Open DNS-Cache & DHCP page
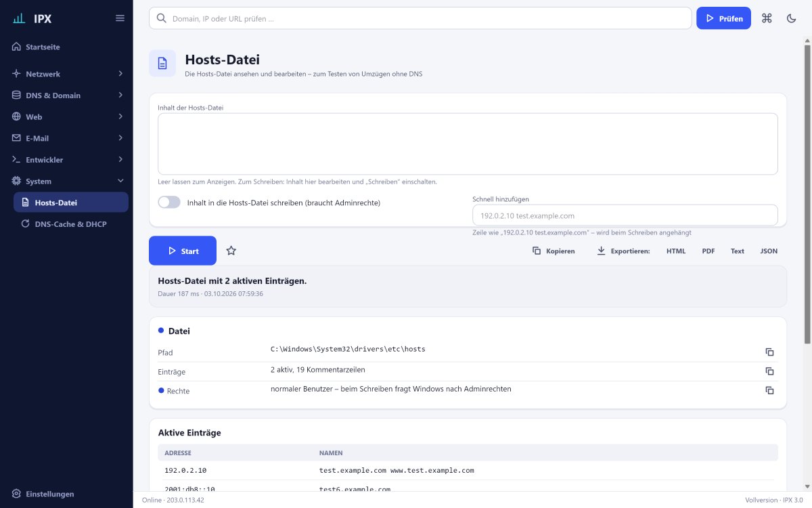The height and width of the screenshot is (508, 812). [71, 224]
